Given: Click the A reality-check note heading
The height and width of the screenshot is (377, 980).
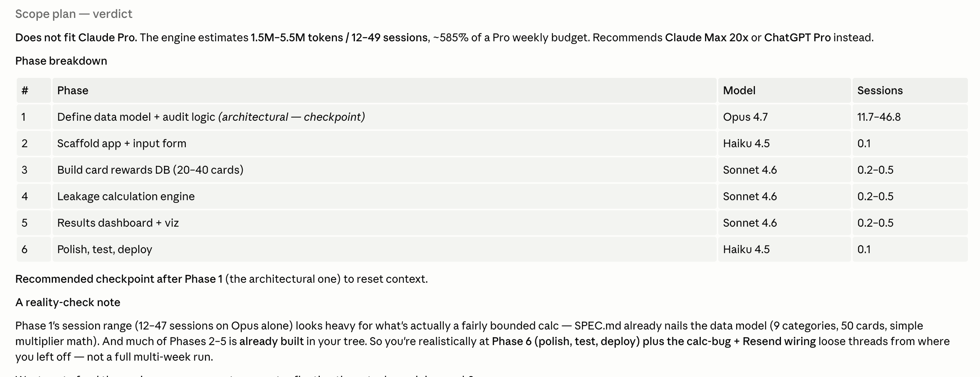Looking at the screenshot, I should [x=68, y=302].
